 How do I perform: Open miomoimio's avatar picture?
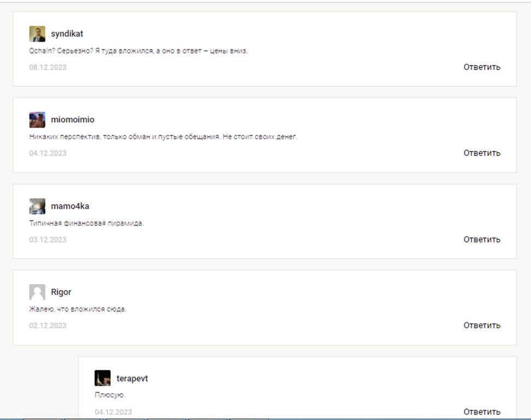37,120
